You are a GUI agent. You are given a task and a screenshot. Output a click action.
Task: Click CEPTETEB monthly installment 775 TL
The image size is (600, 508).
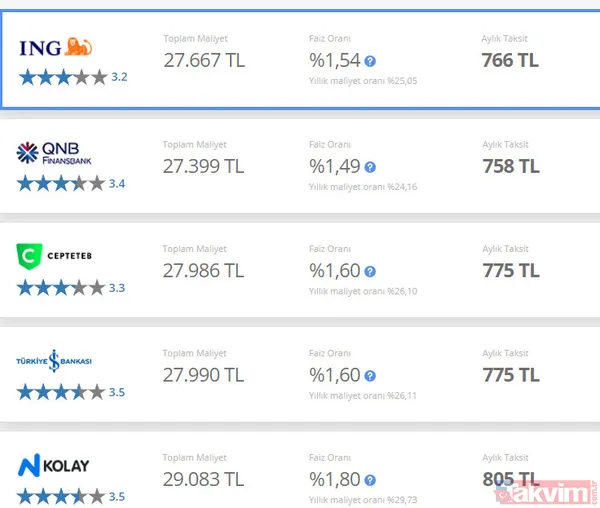tap(510, 270)
